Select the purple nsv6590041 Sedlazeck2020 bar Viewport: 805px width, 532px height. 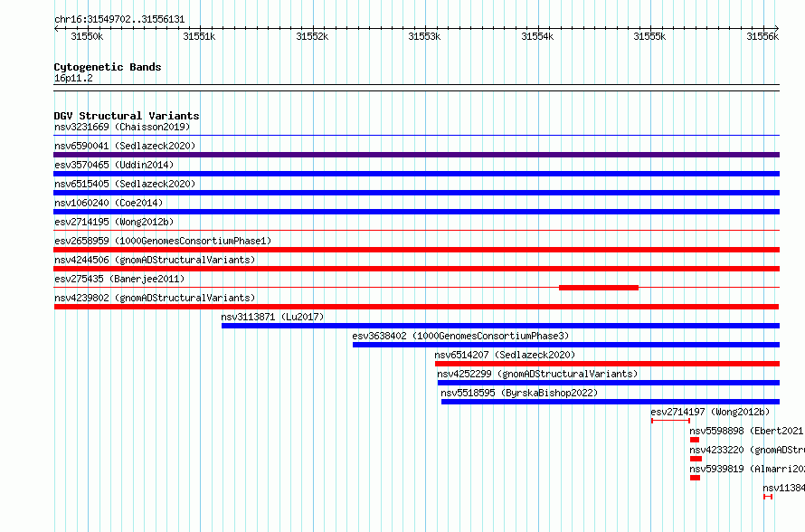pyautogui.click(x=416, y=155)
